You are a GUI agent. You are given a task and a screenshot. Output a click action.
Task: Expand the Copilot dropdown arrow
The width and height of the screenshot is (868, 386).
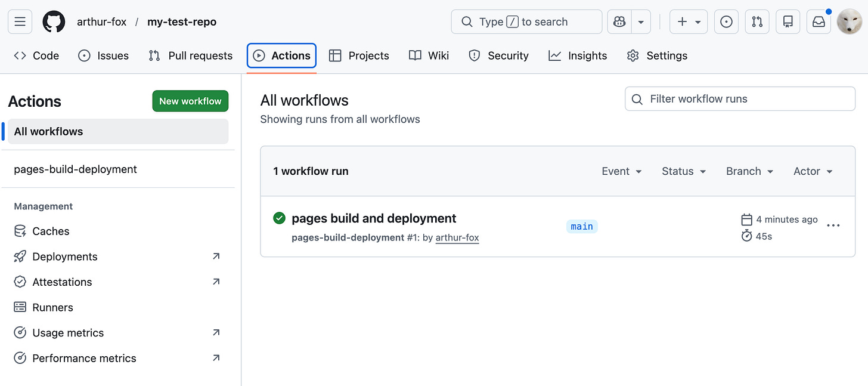point(641,22)
